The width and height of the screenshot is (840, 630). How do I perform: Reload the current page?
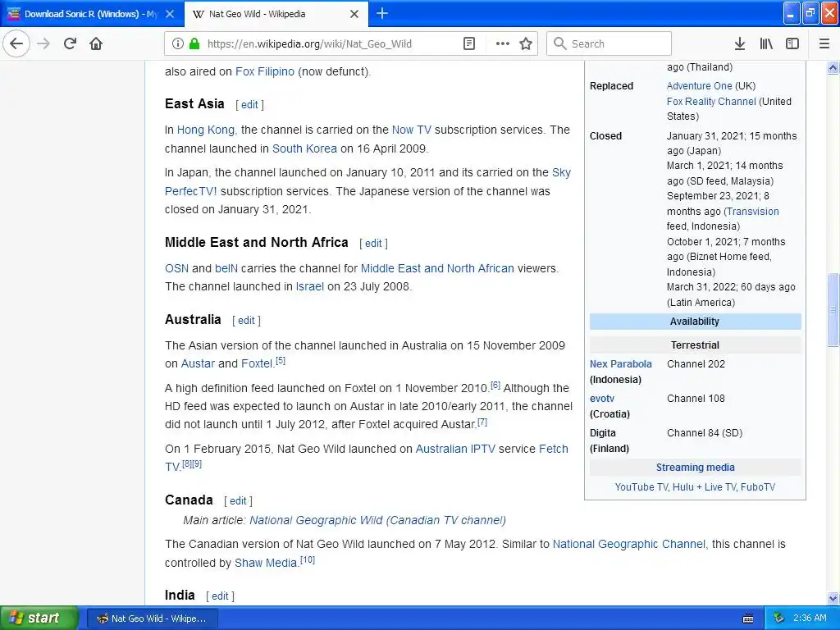[71, 43]
